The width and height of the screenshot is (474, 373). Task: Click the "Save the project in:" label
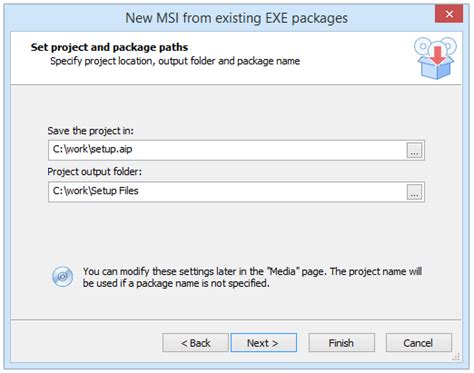pyautogui.click(x=90, y=131)
